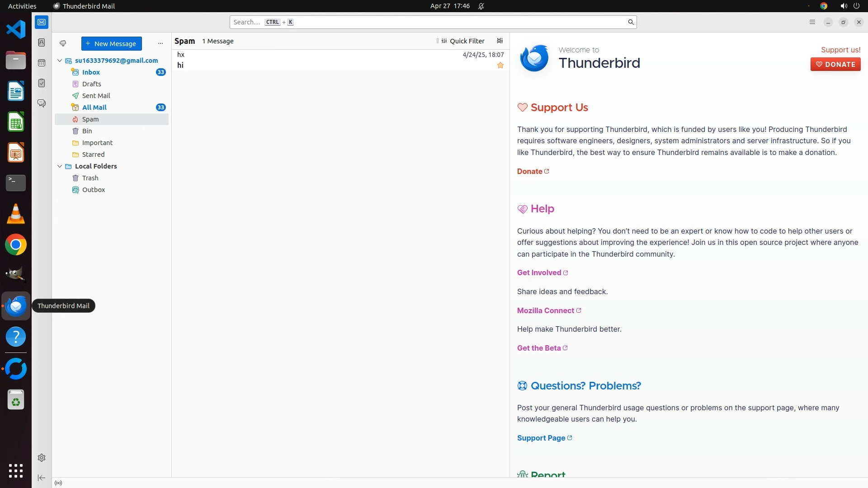Image resolution: width=868 pixels, height=488 pixels.
Task: Toggle star on the 'hi' message
Action: tap(500, 66)
